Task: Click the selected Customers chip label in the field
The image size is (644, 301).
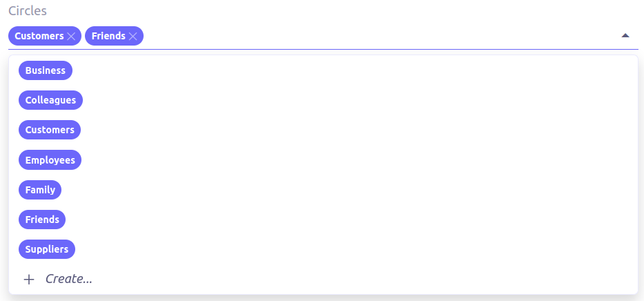Action: (x=39, y=36)
